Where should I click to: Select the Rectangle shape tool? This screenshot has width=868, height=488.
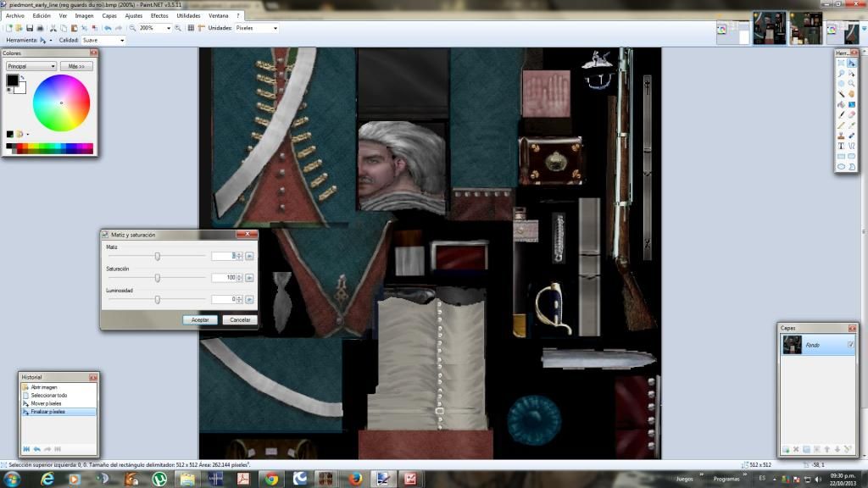841,156
